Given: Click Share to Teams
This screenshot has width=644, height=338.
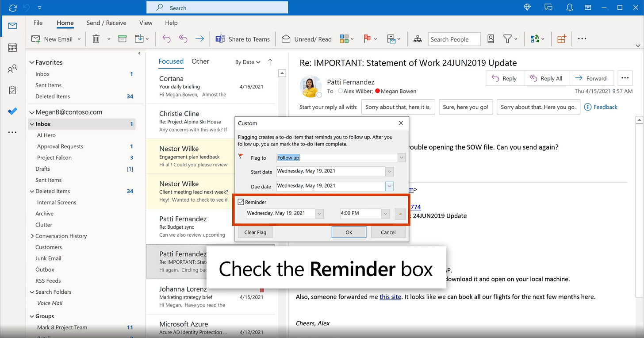Looking at the screenshot, I should tap(243, 39).
